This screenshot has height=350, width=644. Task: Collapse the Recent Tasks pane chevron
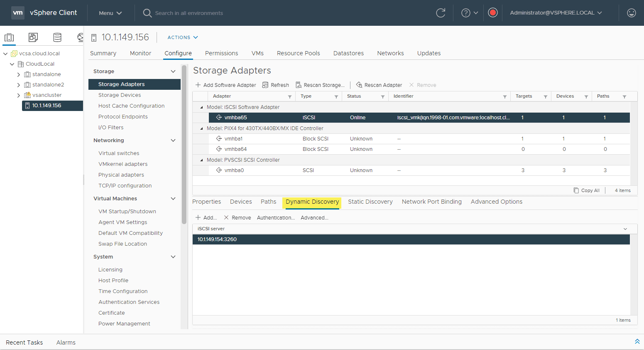(x=637, y=341)
